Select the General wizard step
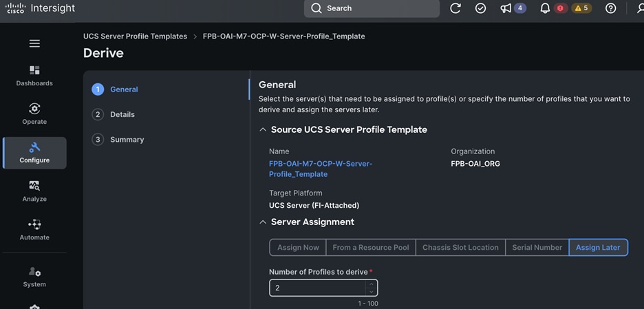The width and height of the screenshot is (644, 309). (115, 89)
